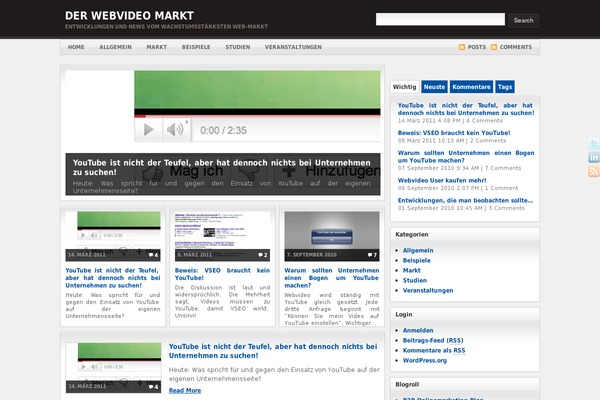This screenshot has width=600, height=400.
Task: Switch to the Neuste tab
Action: pyautogui.click(x=434, y=87)
